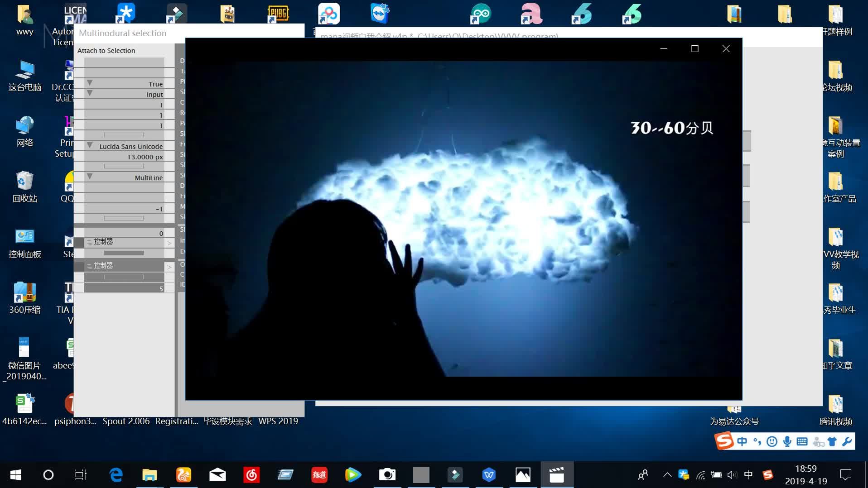Switch Sogou Chinese/English mode toggle
The image size is (868, 488).
(742, 441)
